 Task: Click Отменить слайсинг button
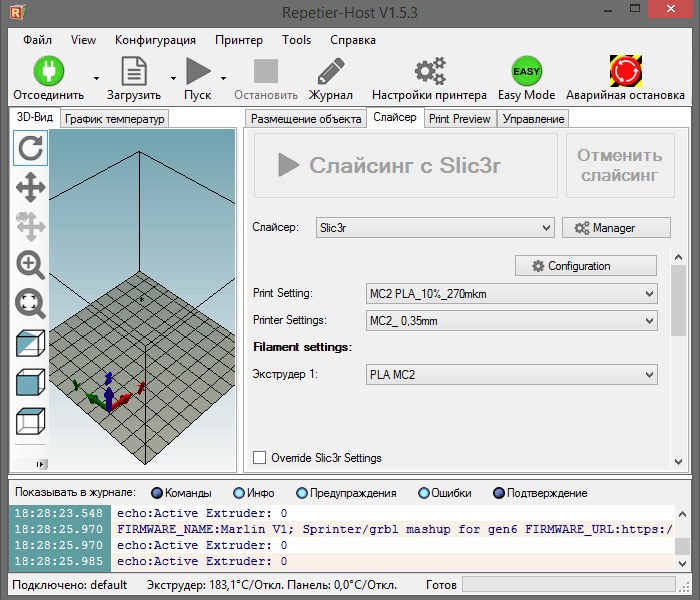point(620,165)
